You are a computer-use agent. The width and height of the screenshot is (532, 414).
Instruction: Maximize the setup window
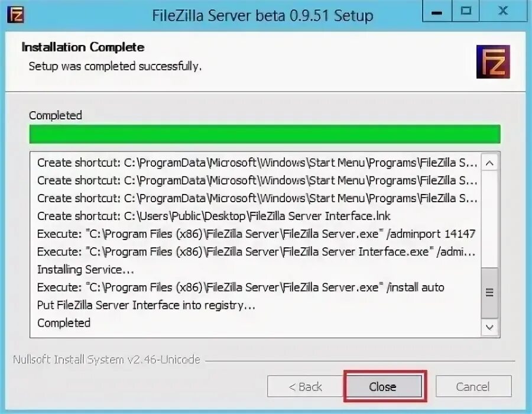point(466,11)
